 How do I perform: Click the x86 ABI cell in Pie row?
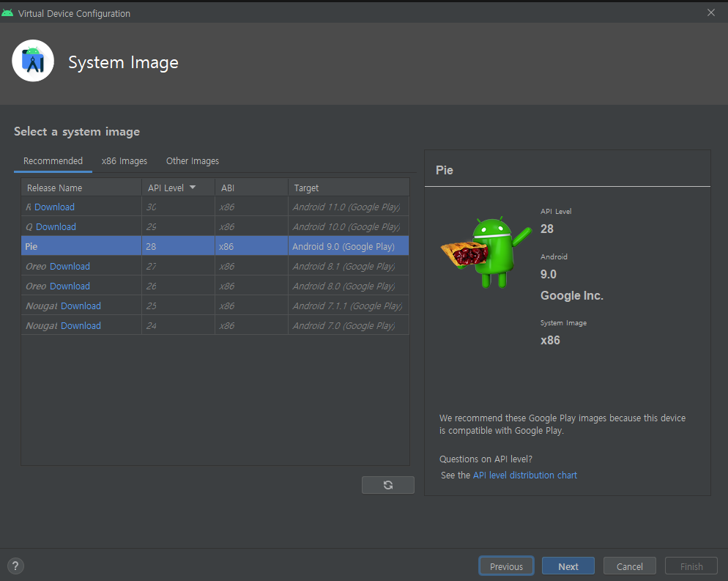coord(252,246)
